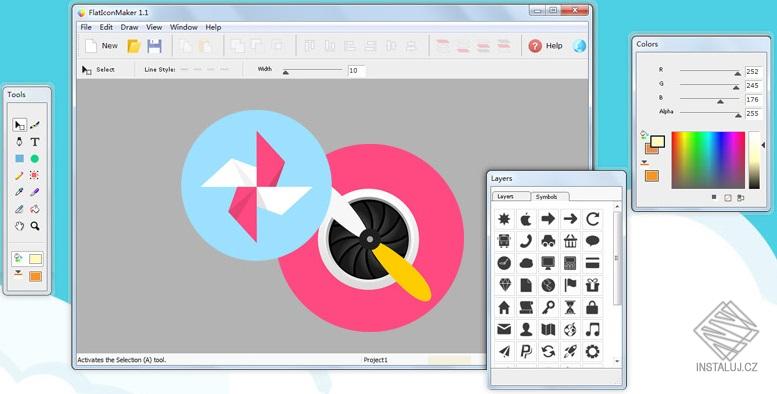Insert the diamond symbol
This screenshot has height=394, width=777.
[x=504, y=285]
